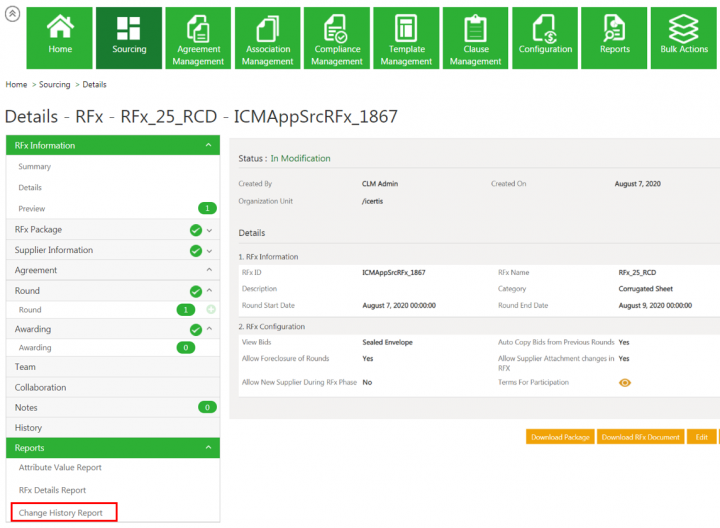Image resolution: width=720 pixels, height=528 pixels.
Task: Select the Reports tile in top navigation
Action: click(x=614, y=38)
